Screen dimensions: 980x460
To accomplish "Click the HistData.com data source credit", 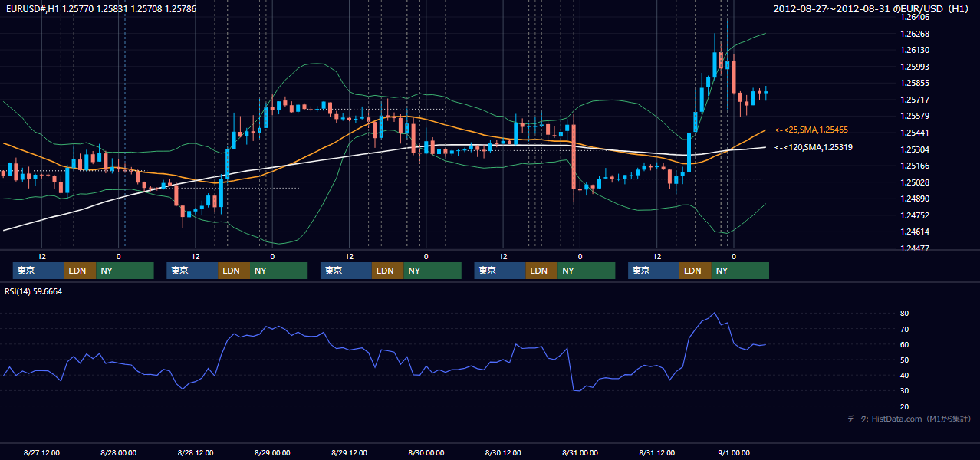I will pyautogui.click(x=909, y=419).
